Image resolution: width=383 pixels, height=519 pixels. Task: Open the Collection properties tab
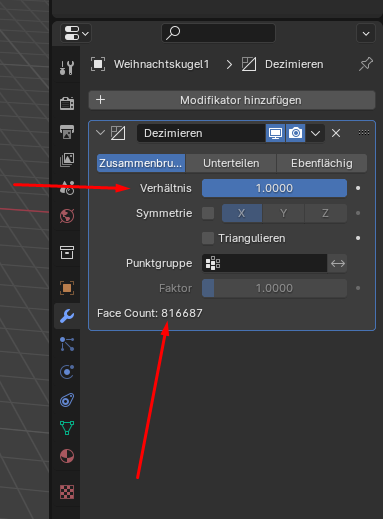tap(67, 252)
